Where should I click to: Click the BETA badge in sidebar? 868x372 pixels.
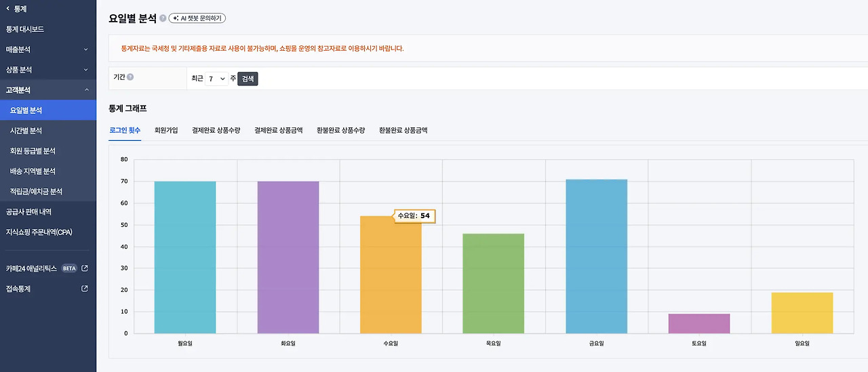click(x=69, y=268)
